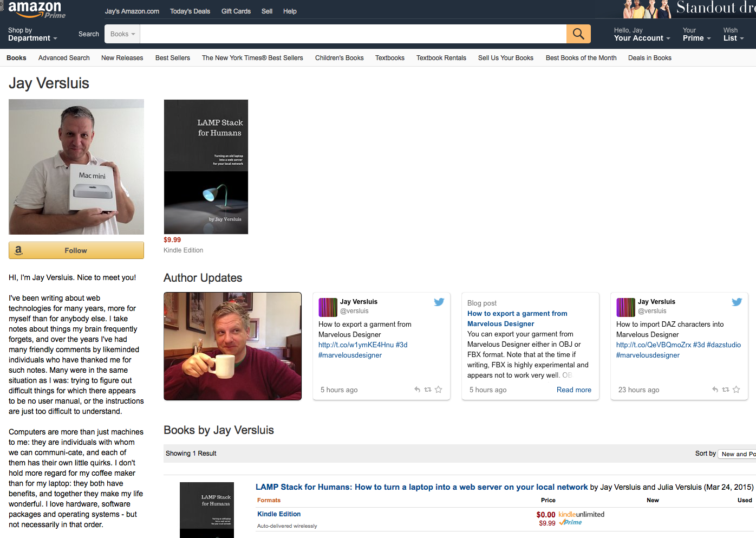The image size is (756, 538).
Task: Open the author photo holding Mac mini
Action: [x=76, y=167]
